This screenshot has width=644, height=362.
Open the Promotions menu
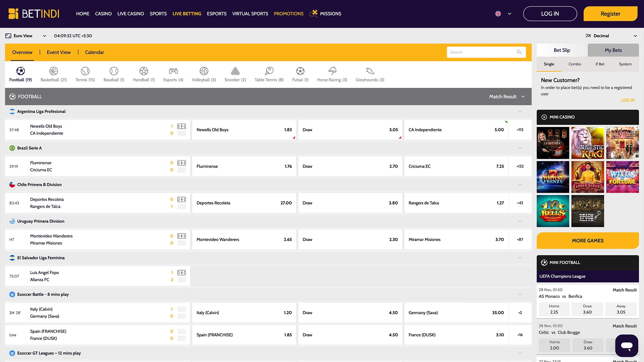pos(288,14)
